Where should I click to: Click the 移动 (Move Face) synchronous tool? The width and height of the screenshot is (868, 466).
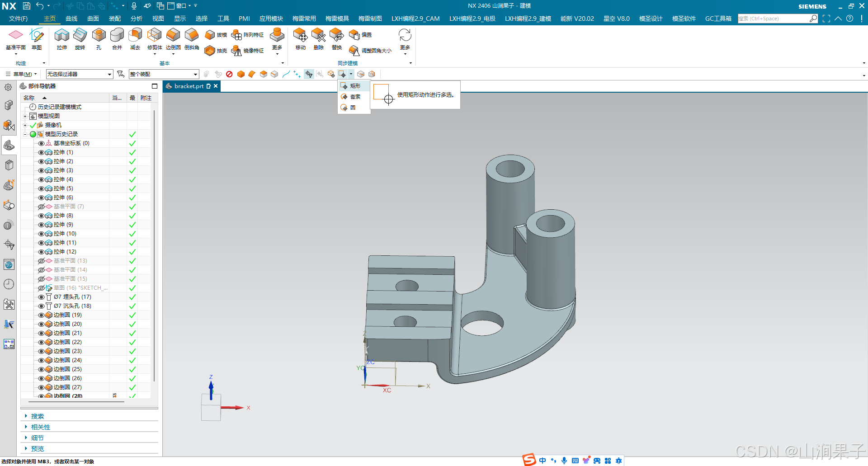coord(300,39)
